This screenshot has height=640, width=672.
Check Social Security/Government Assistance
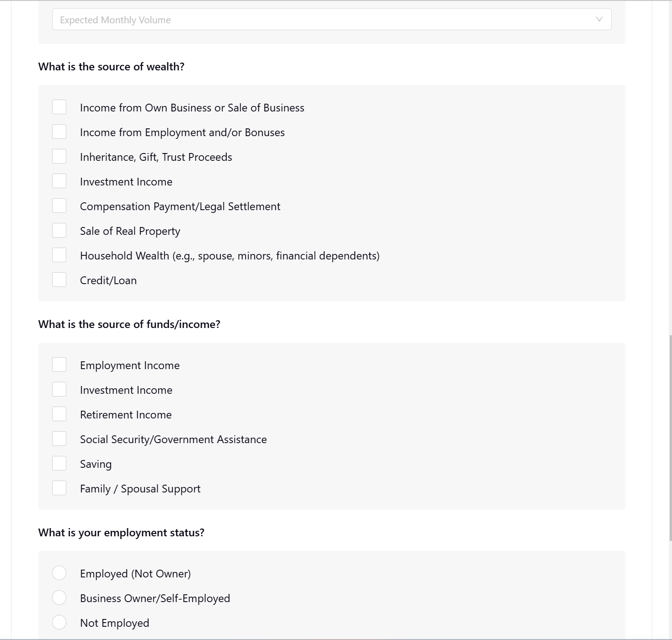[x=59, y=439]
